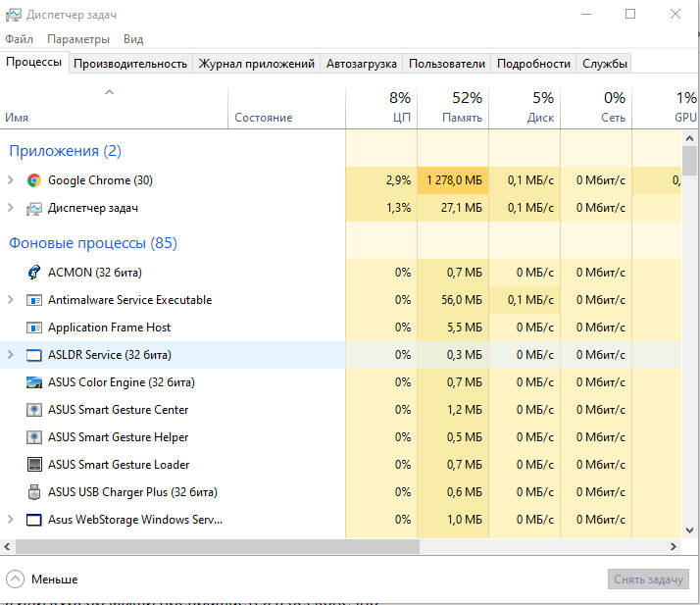700x605 pixels.
Task: Click the vertical scrollbar thumb
Action: point(690,161)
